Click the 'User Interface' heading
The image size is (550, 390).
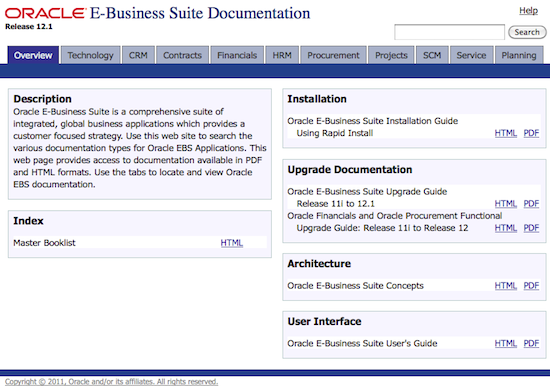tap(324, 321)
